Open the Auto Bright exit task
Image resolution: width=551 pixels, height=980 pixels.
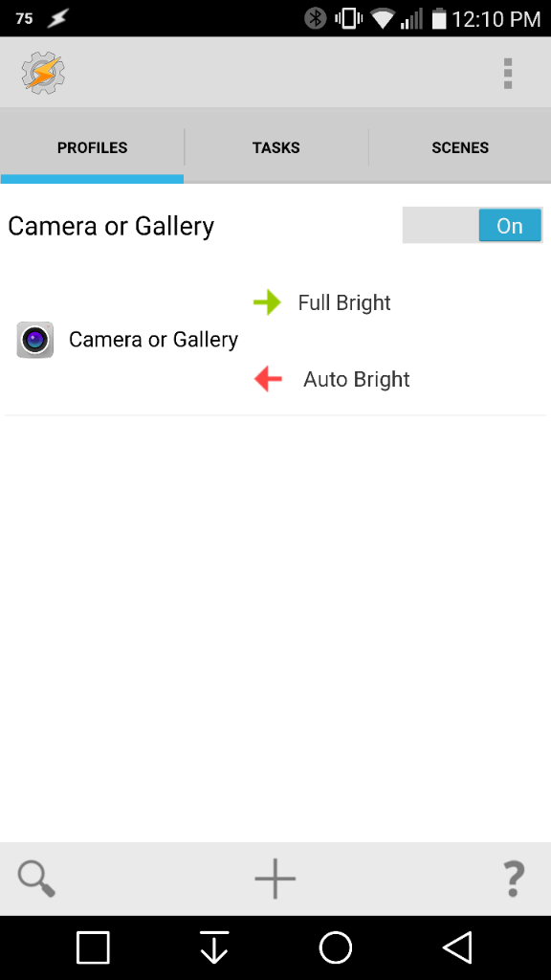357,379
